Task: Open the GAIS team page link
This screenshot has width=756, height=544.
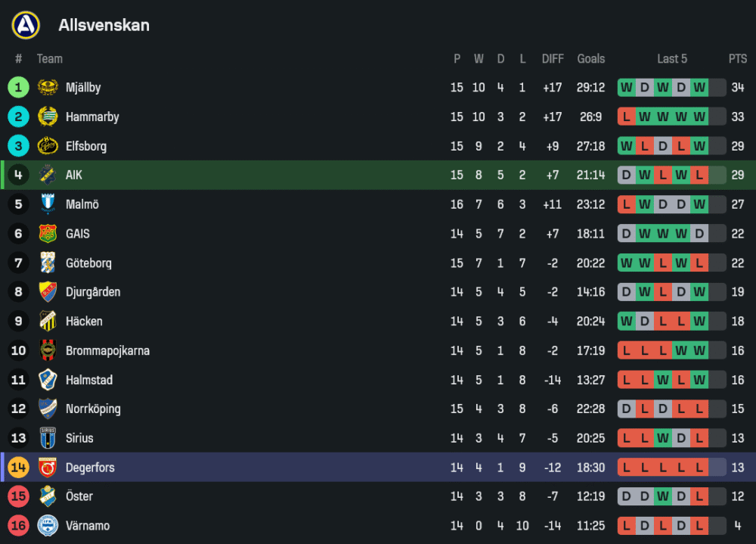Action: [x=79, y=234]
